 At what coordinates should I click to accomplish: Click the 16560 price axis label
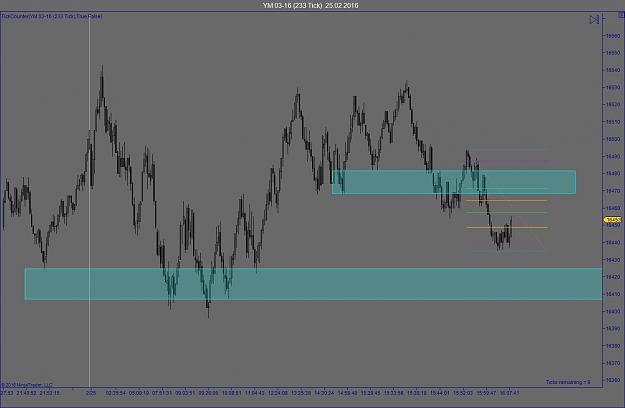pyautogui.click(x=613, y=36)
